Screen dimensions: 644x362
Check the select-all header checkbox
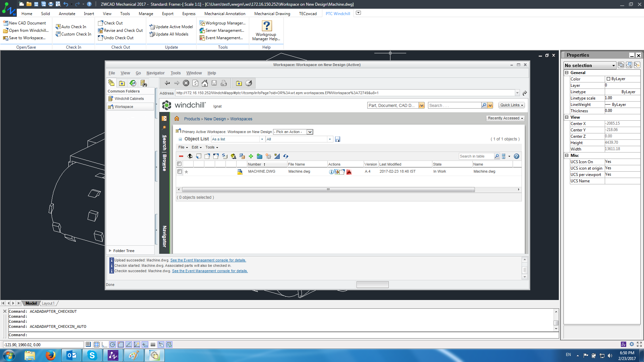tap(179, 164)
